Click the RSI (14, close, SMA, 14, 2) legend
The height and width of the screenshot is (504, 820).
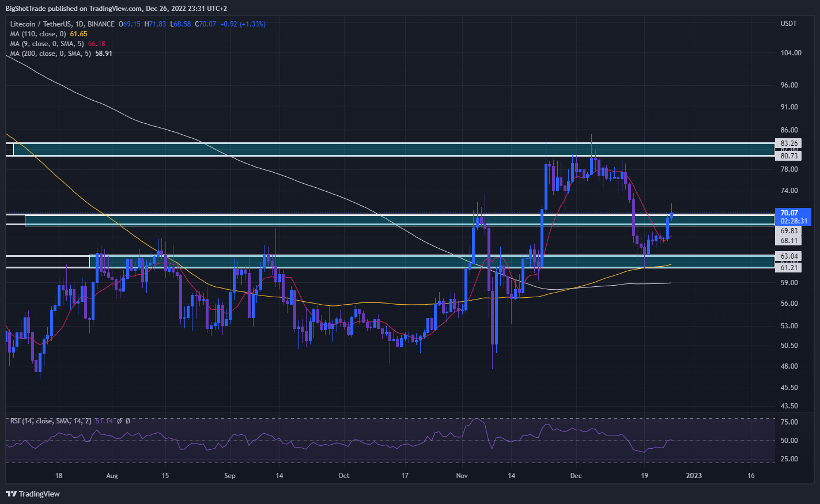click(51, 421)
